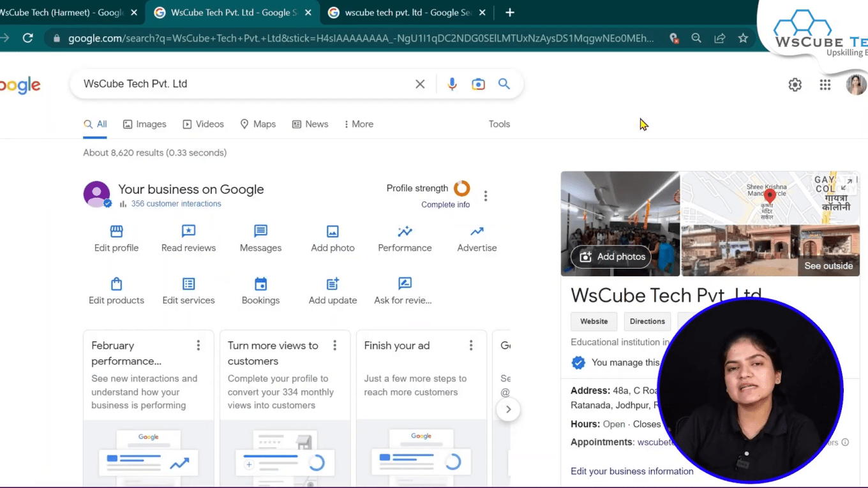The height and width of the screenshot is (488, 868).
Task: Select the All results tab
Action: tap(95, 124)
